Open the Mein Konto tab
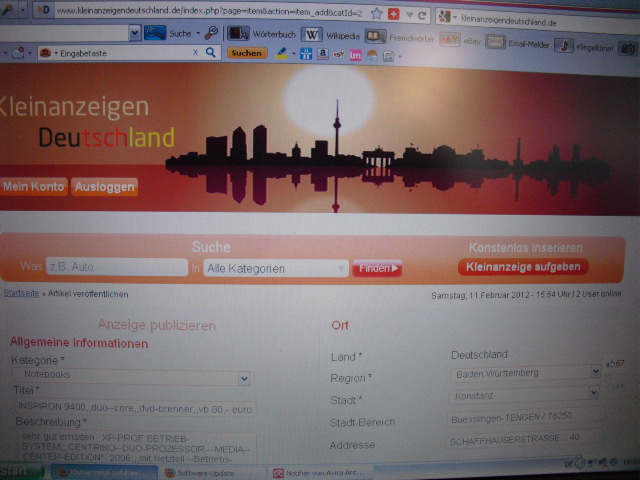The image size is (640, 480). [34, 187]
